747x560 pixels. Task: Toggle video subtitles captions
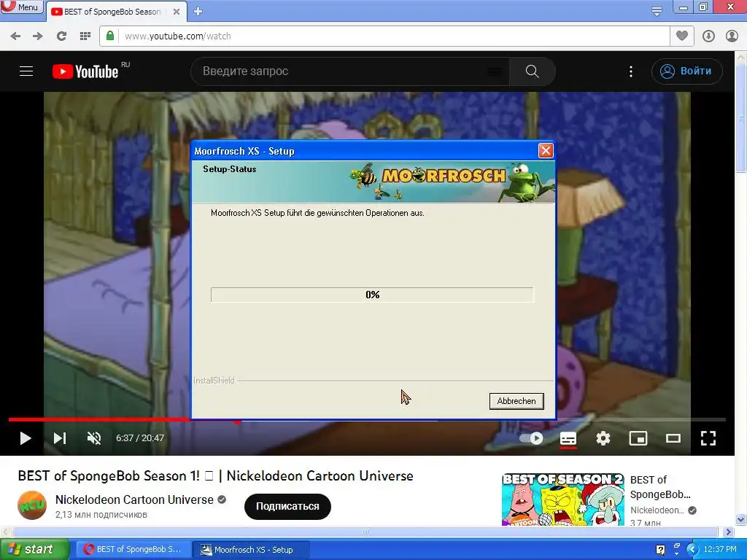tap(568, 438)
